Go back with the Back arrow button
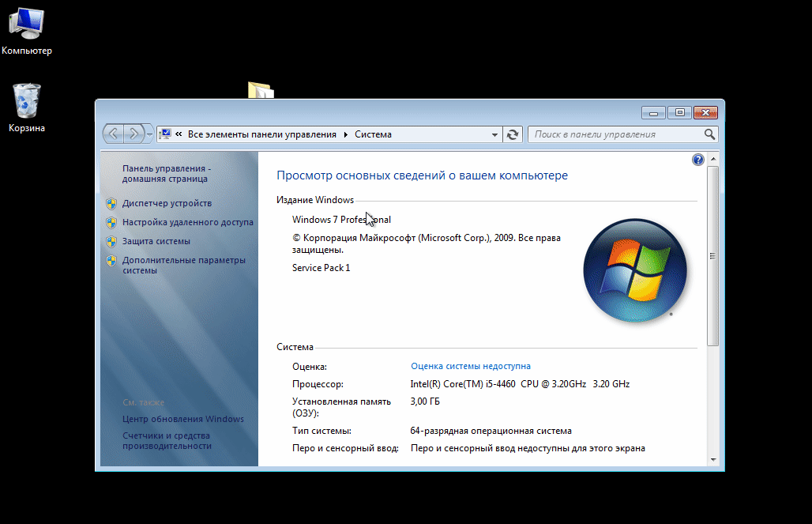812x524 pixels. (114, 134)
